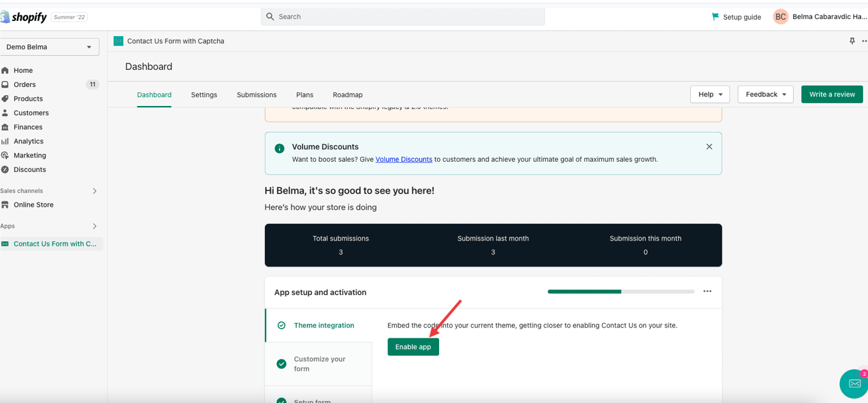The width and height of the screenshot is (868, 403).
Task: Switch to the Settings tab
Action: 204,95
